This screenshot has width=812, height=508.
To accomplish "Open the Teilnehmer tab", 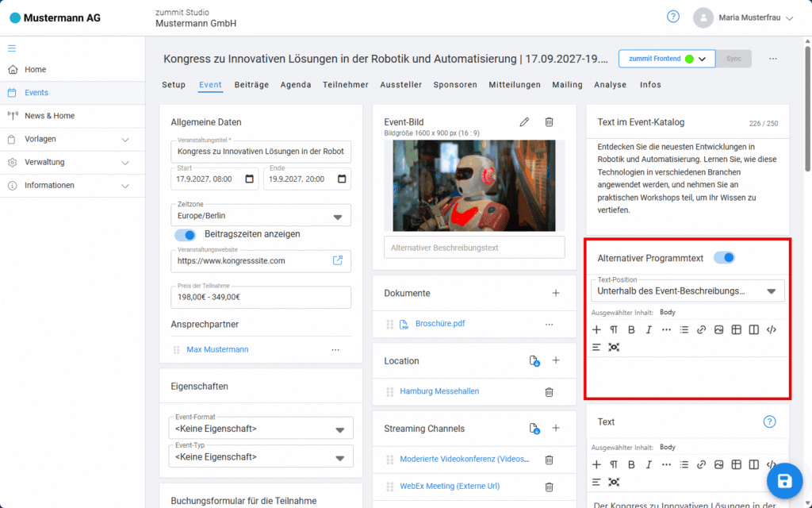I will click(346, 85).
